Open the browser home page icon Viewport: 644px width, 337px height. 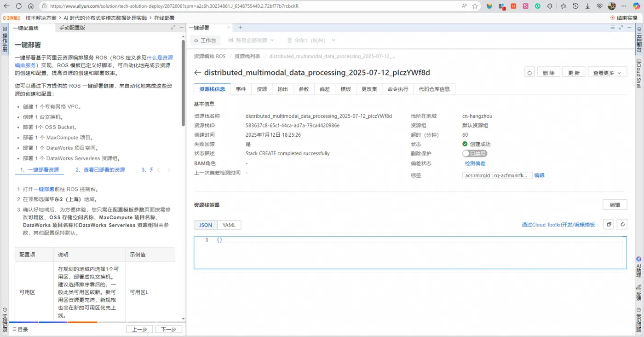30,6
